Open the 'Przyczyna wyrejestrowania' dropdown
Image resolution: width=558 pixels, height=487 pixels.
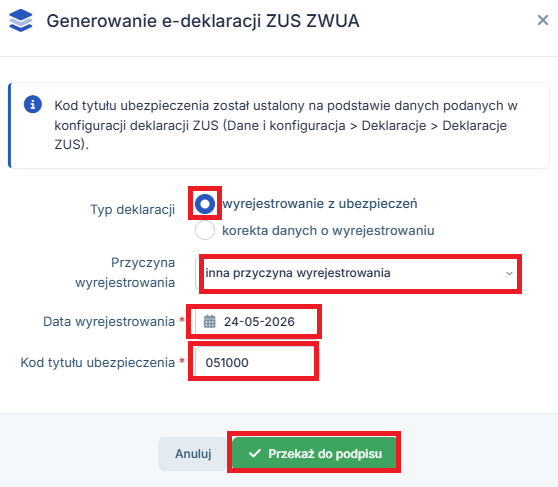[358, 273]
